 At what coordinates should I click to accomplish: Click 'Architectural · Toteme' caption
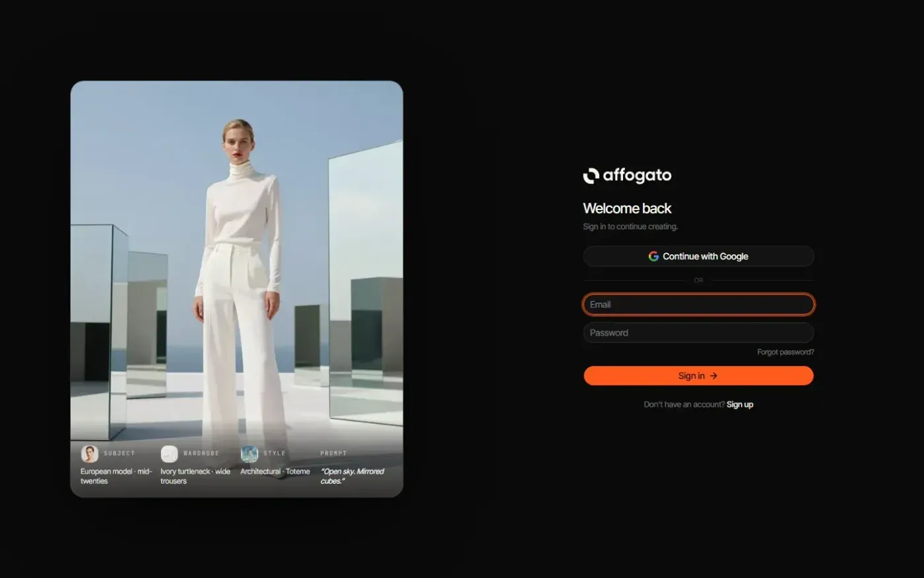click(275, 472)
